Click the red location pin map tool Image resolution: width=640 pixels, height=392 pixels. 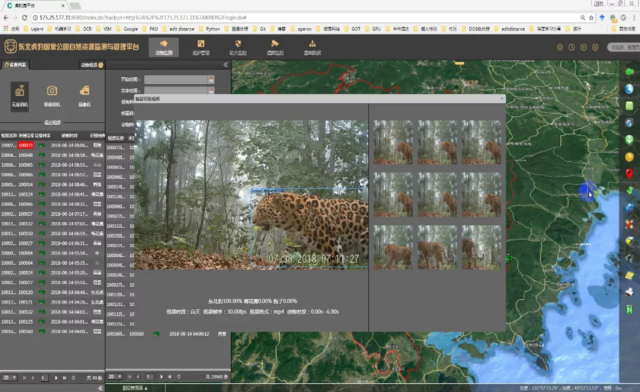[x=629, y=174]
